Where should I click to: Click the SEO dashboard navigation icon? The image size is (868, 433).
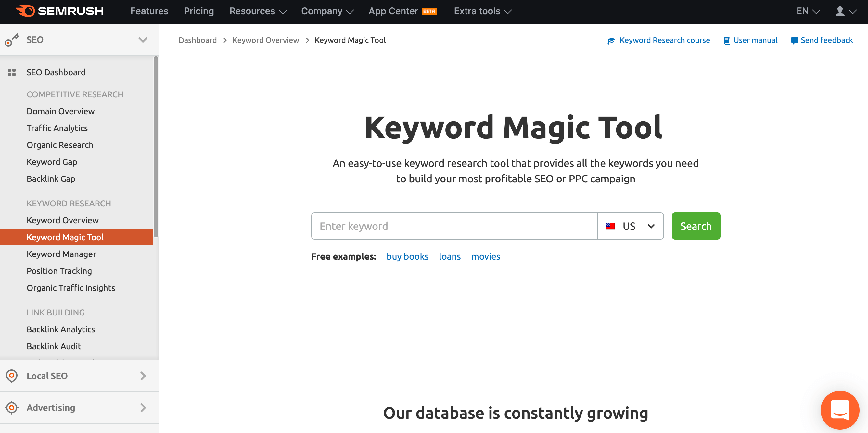point(12,72)
